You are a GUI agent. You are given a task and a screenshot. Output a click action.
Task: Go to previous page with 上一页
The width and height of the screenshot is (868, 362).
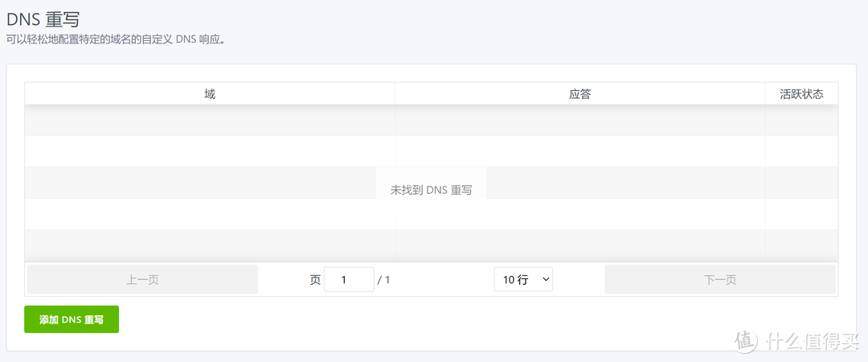click(142, 280)
